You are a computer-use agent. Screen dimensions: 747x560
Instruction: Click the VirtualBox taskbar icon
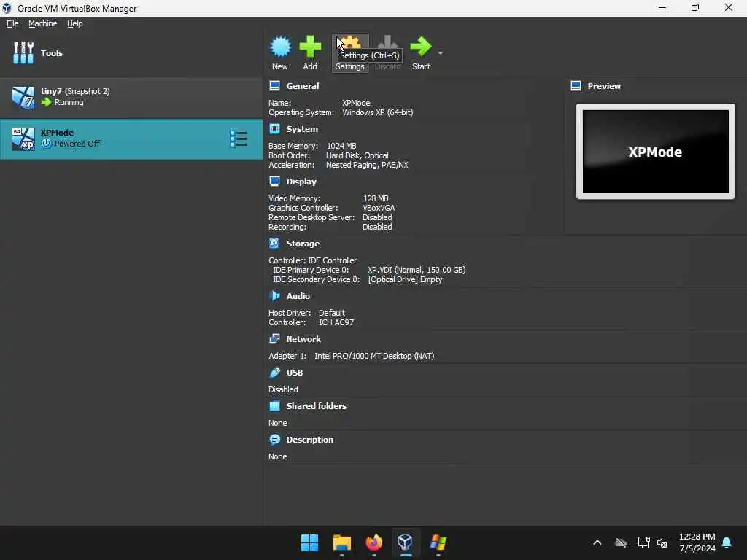pyautogui.click(x=406, y=542)
